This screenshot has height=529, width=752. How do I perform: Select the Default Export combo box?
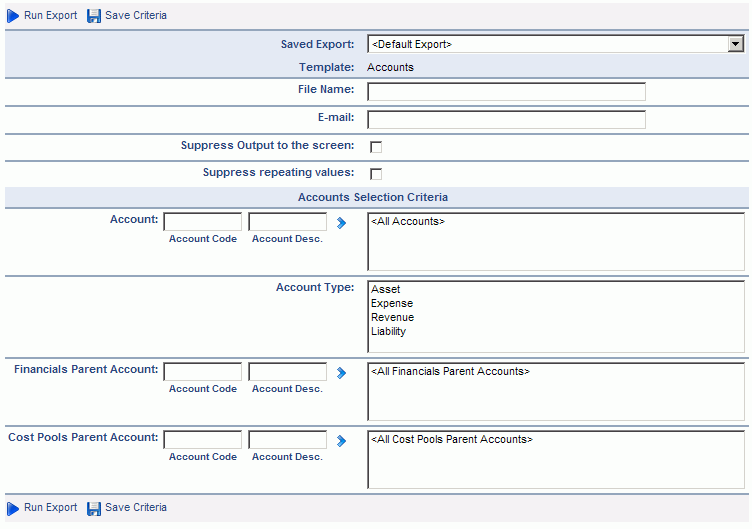(556, 44)
